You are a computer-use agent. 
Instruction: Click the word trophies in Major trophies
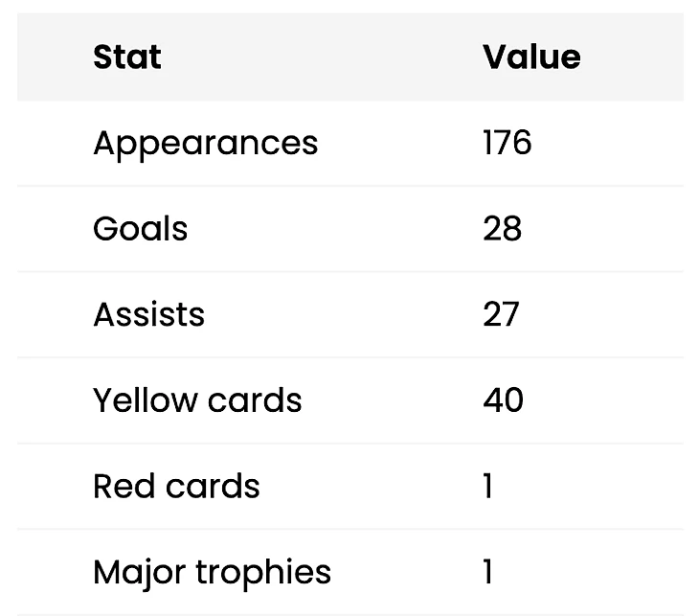(264, 573)
